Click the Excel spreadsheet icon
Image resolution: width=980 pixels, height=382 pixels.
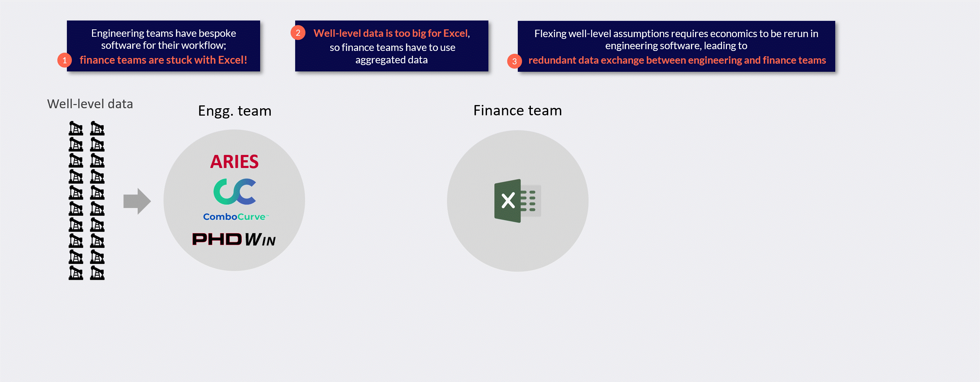click(x=517, y=201)
